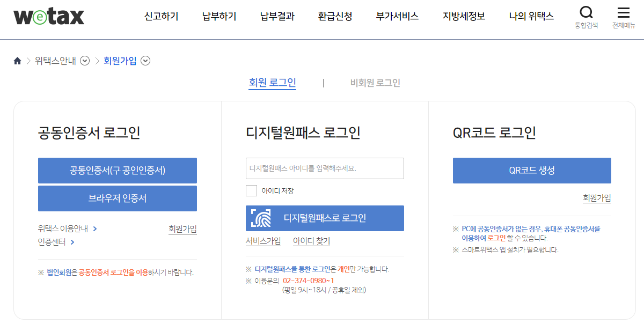Viewport: 644px width, 324px height.
Task: Click 회원가입 breadcrumb text
Action: coord(120,61)
